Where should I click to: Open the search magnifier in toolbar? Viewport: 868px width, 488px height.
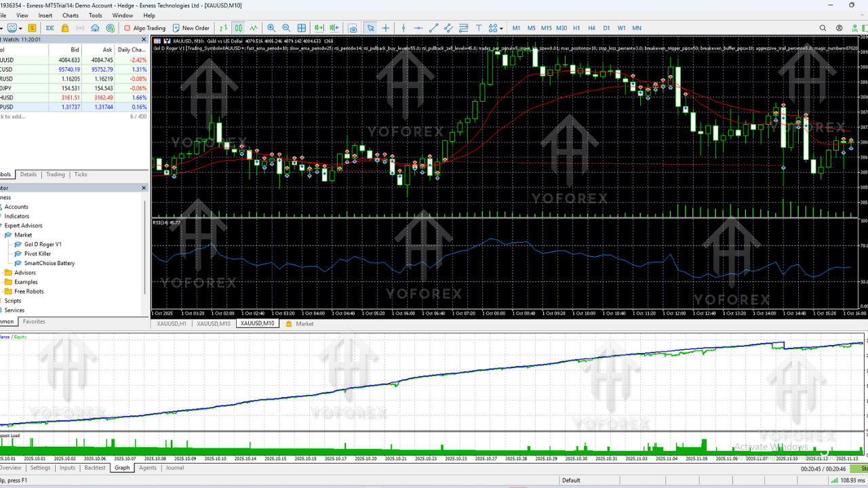[823, 28]
